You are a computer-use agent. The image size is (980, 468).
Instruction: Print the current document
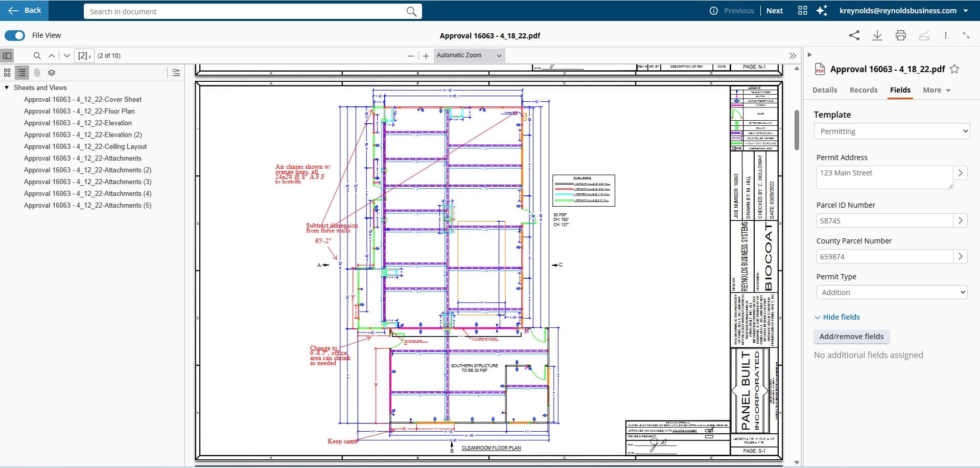coord(900,35)
